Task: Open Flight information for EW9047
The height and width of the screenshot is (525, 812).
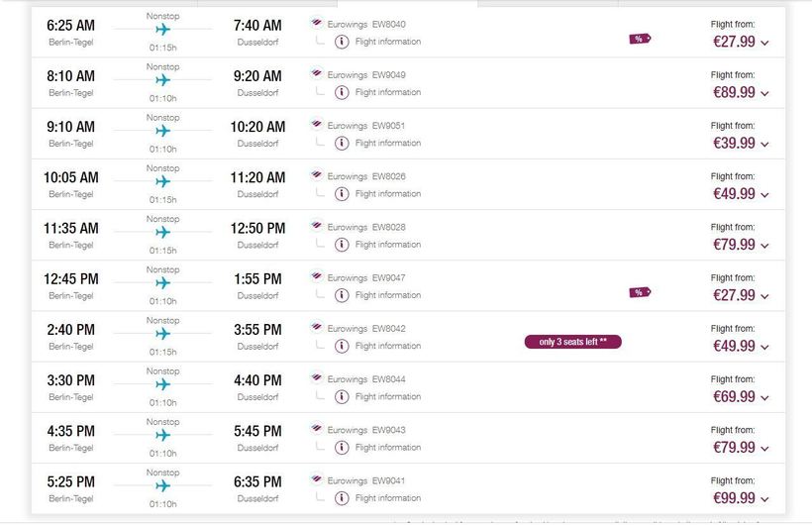Action: [x=387, y=295]
